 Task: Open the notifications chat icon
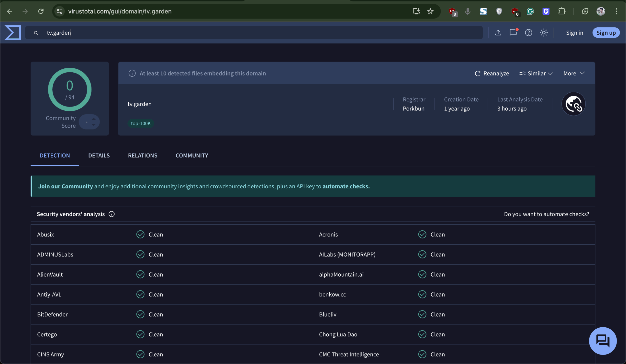[x=513, y=32]
